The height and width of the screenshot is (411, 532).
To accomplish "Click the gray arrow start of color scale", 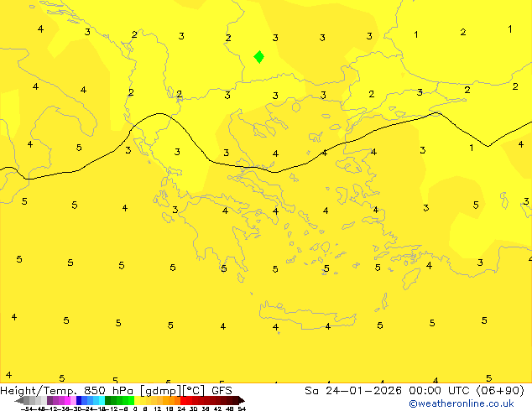I will [23, 400].
